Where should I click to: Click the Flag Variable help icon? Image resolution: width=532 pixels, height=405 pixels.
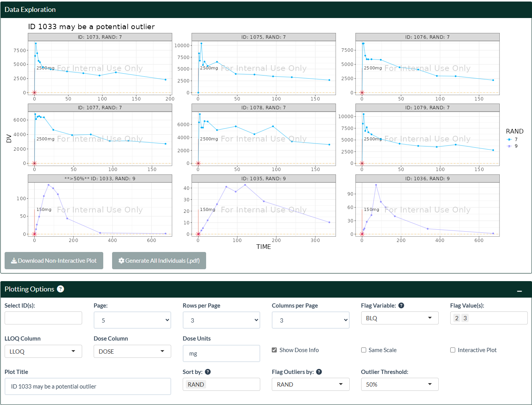pos(401,306)
